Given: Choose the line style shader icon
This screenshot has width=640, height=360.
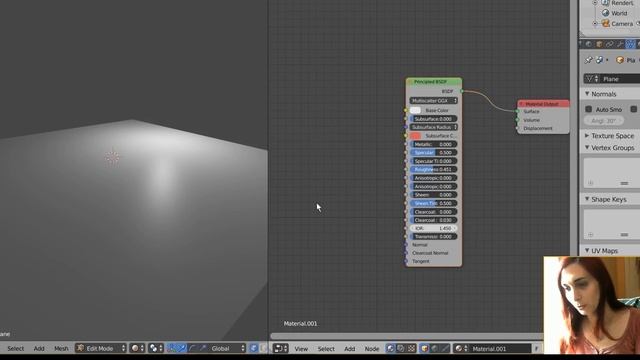Looking at the screenshot, I should [445, 349].
